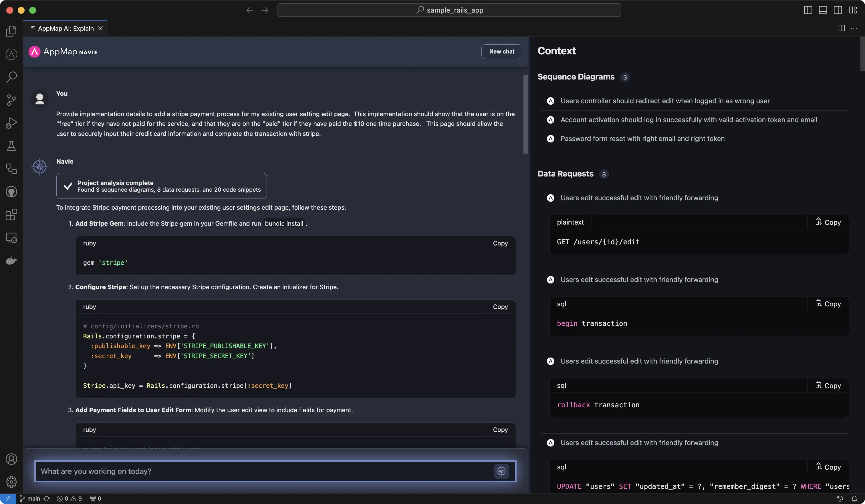
Task: Open the Source Control view
Action: (11, 100)
